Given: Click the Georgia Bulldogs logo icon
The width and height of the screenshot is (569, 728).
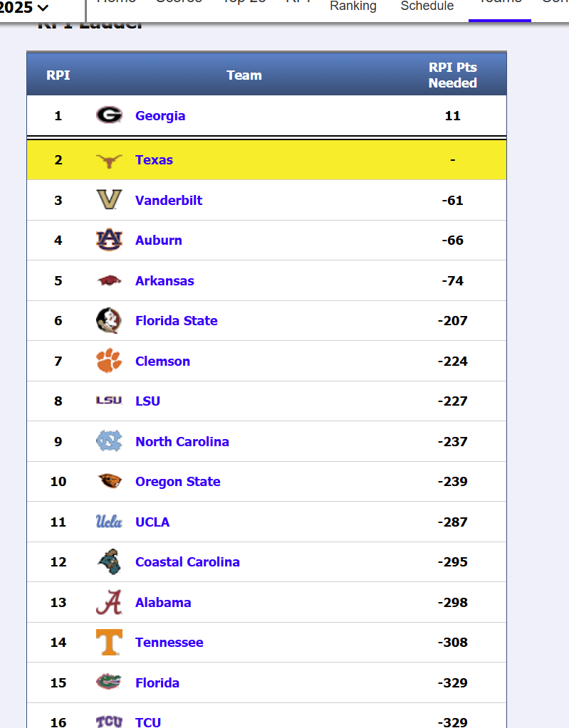Looking at the screenshot, I should 109,115.
